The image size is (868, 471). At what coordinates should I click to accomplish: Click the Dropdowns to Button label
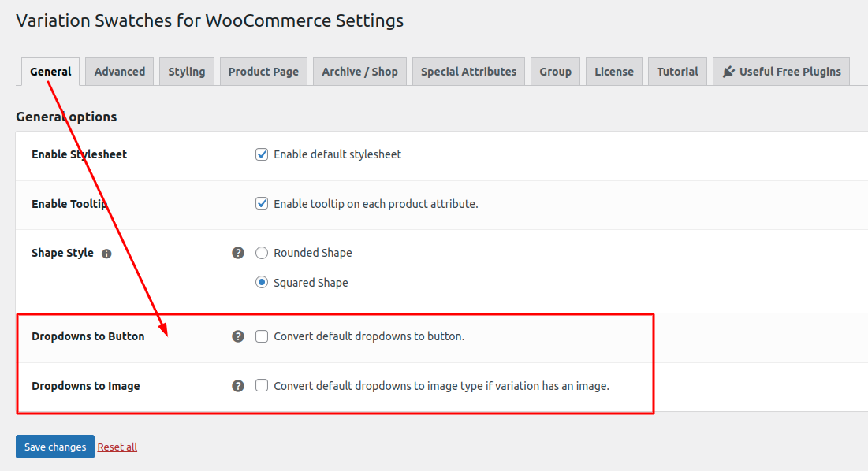click(88, 336)
